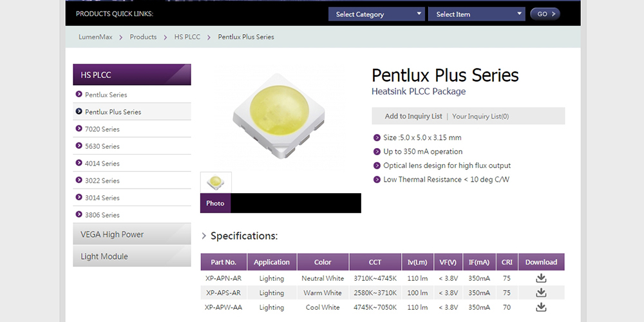Viewport: 644px width, 322px height.
Task: Click bullet icon beside 3014 Series
Action: tap(79, 198)
